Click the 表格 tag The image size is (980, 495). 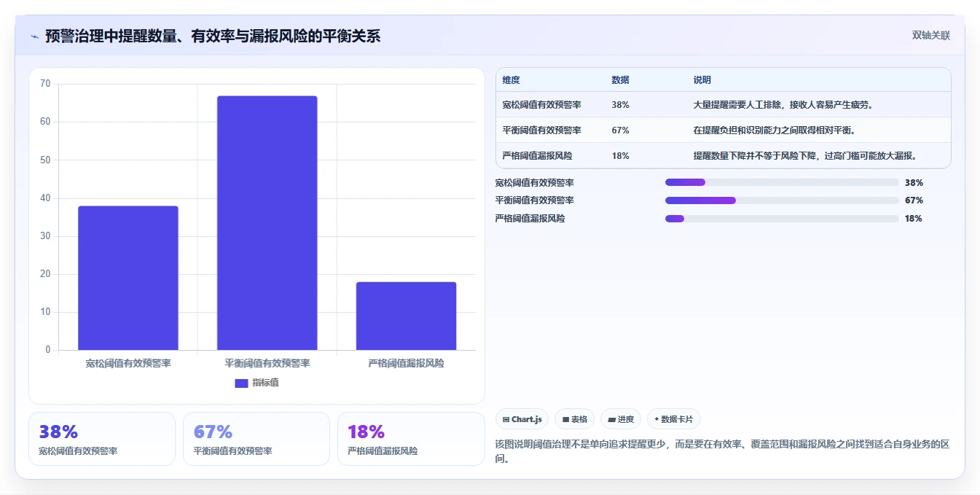[x=574, y=419]
